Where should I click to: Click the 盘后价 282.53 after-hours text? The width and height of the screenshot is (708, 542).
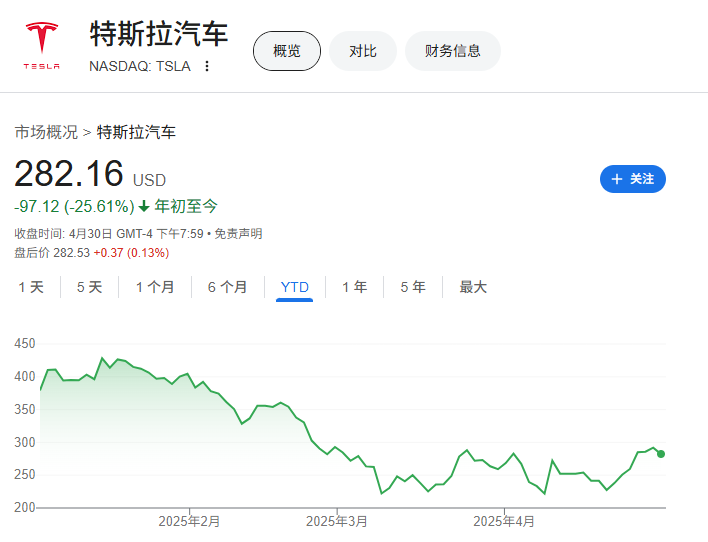click(52, 252)
